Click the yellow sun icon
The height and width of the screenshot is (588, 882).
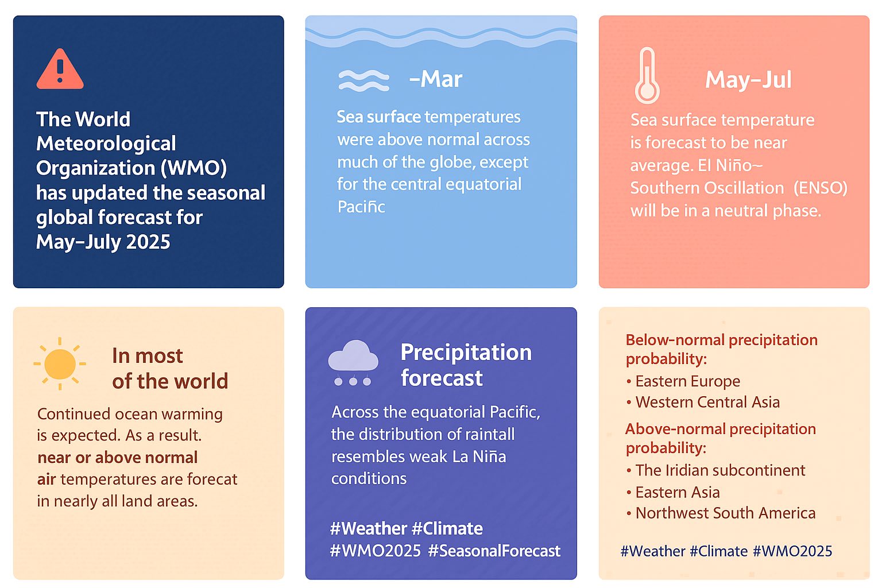[60, 364]
